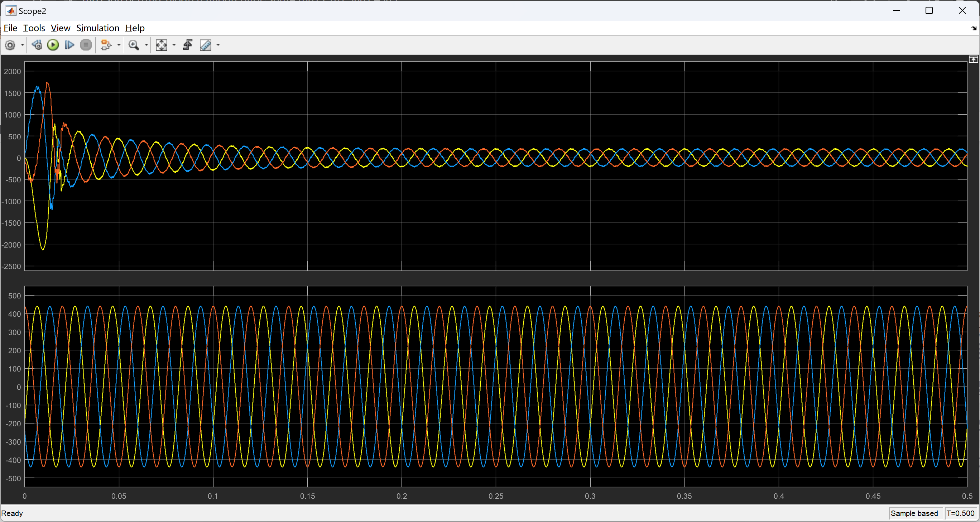Screen dimensions: 980x522
Task: Select the Zoom magnifier tool
Action: (x=134, y=45)
